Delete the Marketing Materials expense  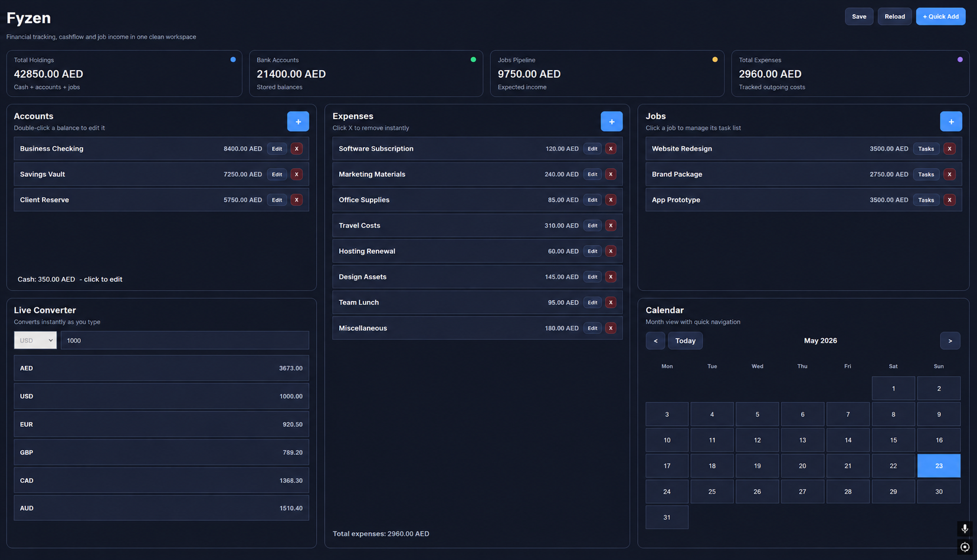[x=611, y=174]
